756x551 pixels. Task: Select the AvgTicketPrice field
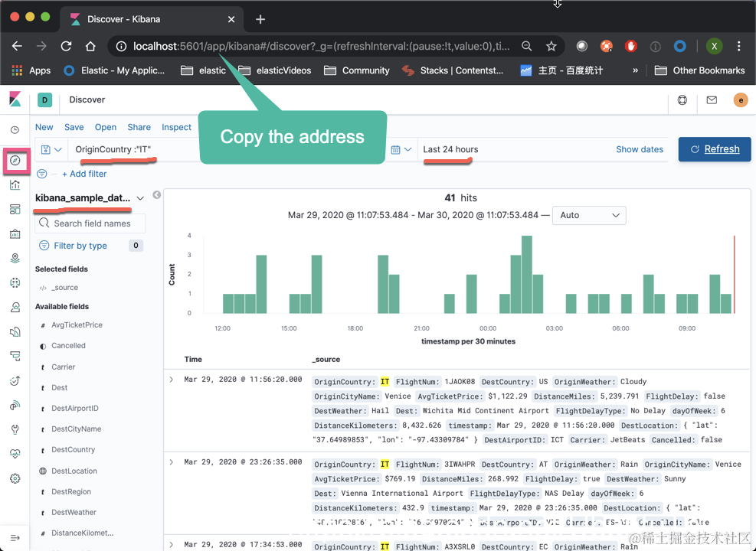(77, 325)
